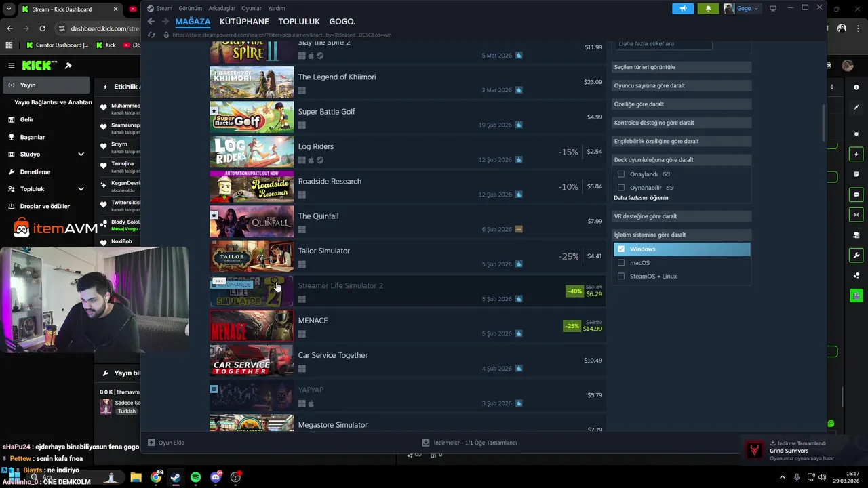Expand Kontrolcü desteğine göre daralt section

[x=682, y=123]
